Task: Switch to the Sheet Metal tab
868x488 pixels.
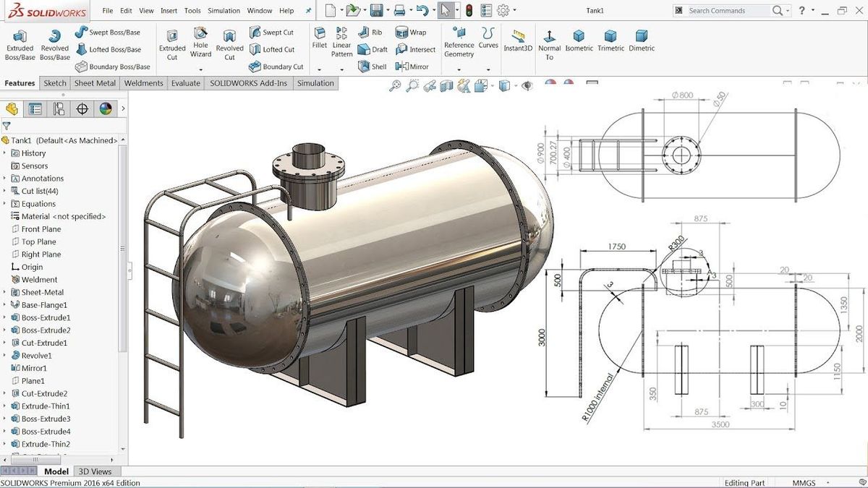Action: [x=95, y=83]
